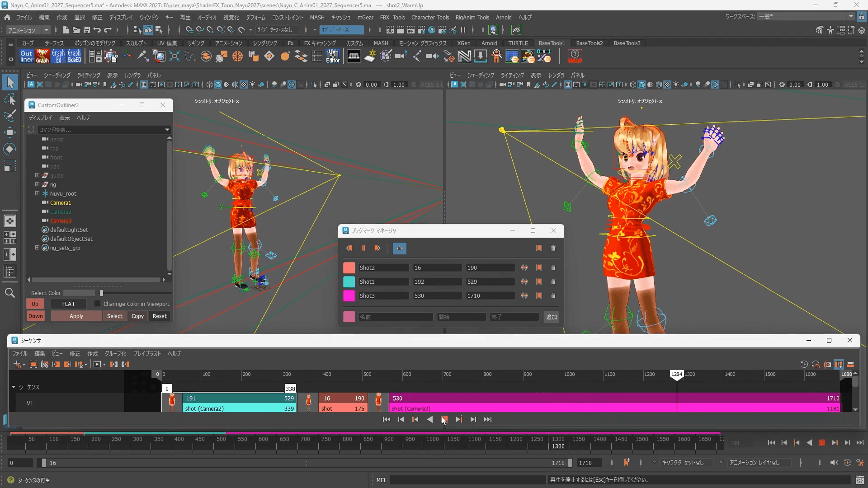Open the Hyper Graph shelf icon
This screenshot has width=868, height=488.
tap(42, 56)
